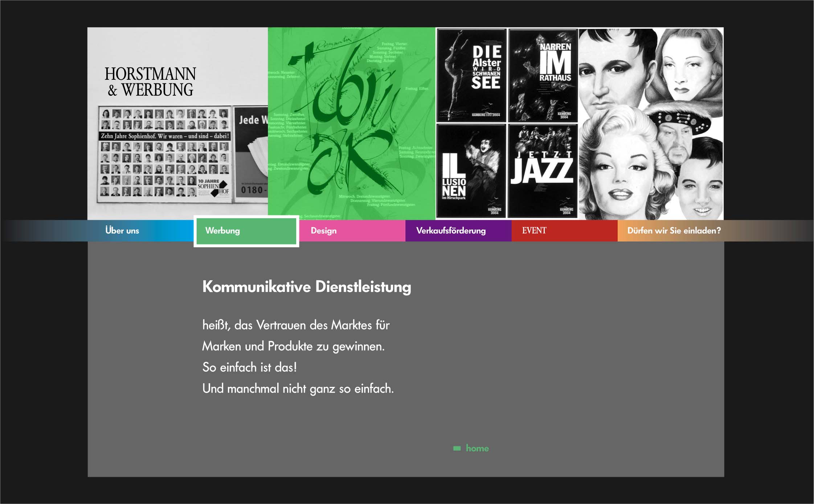814x504 pixels.
Task: Click the small green square beside home
Action: (457, 449)
